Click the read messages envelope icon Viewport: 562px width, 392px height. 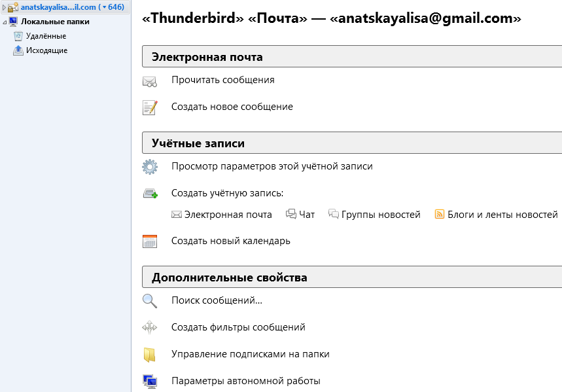click(149, 81)
